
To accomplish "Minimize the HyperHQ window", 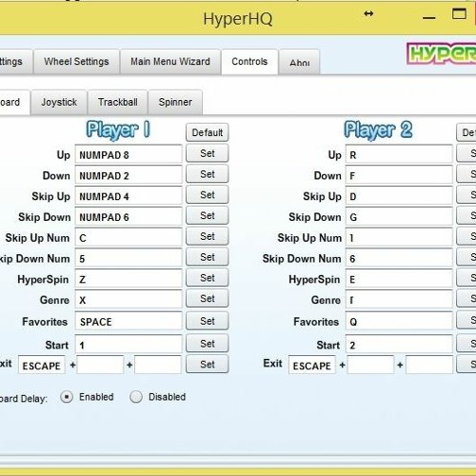I will (x=428, y=18).
